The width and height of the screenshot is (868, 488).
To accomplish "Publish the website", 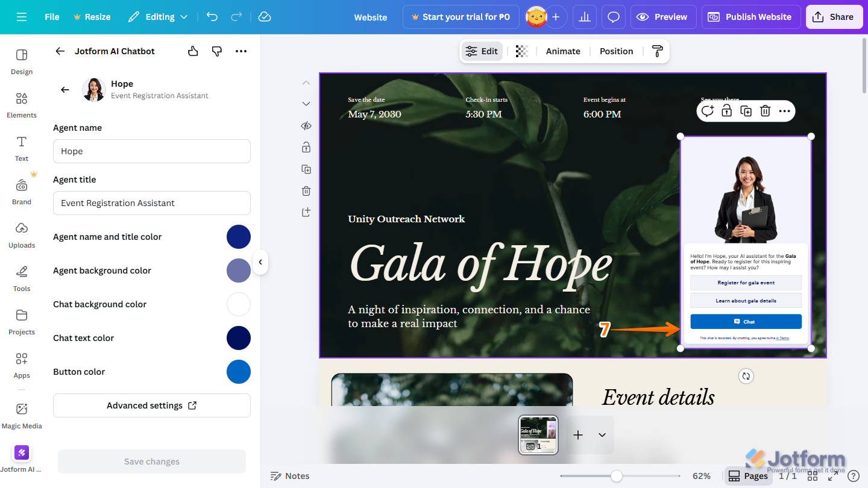I will pyautogui.click(x=750, y=16).
